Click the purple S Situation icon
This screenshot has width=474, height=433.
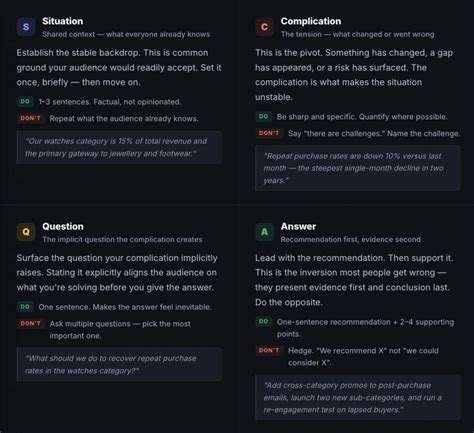click(26, 27)
